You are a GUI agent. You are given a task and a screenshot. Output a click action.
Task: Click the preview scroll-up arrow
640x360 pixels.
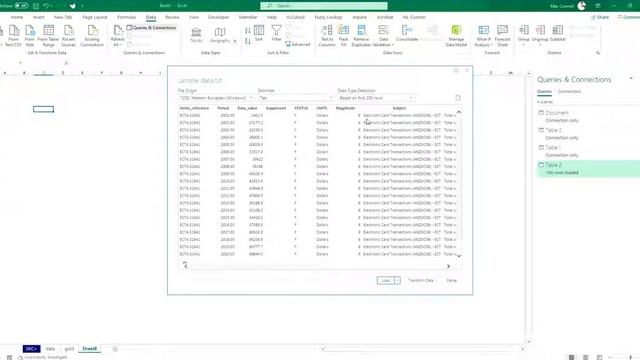[x=459, y=112]
